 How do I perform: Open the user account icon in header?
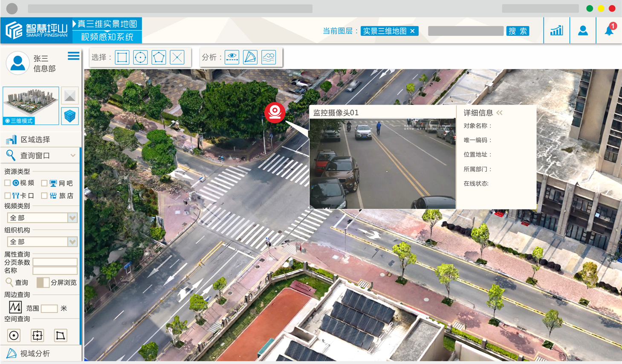coord(583,30)
